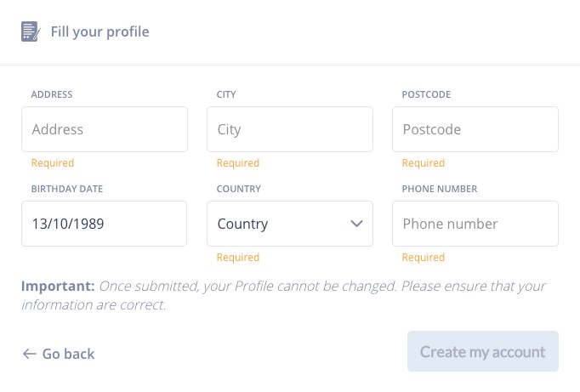The image size is (580, 392).
Task: Follow the Go back link
Action: click(59, 354)
